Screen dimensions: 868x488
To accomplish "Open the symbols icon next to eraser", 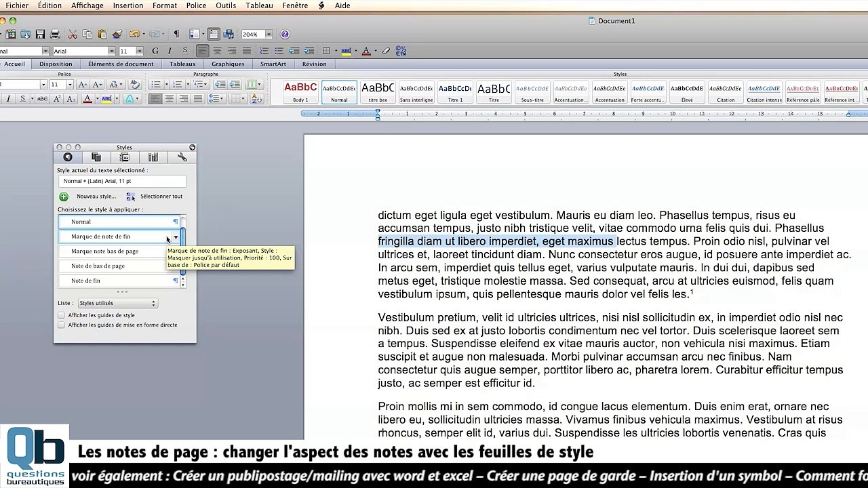I will point(401,51).
